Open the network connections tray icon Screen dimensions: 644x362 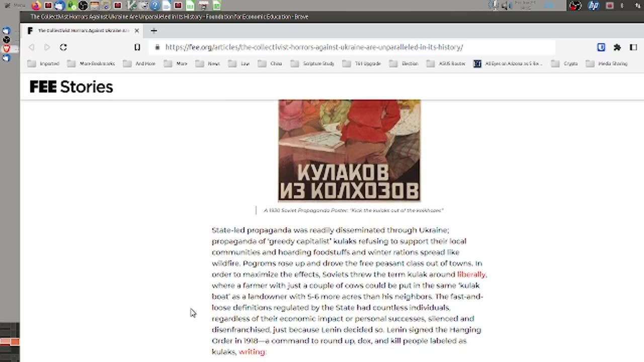tap(637, 6)
